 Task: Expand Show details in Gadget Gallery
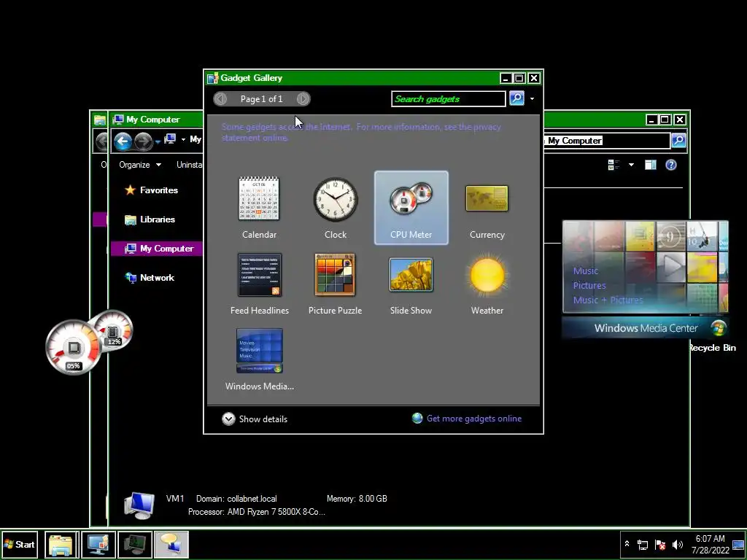tap(255, 419)
